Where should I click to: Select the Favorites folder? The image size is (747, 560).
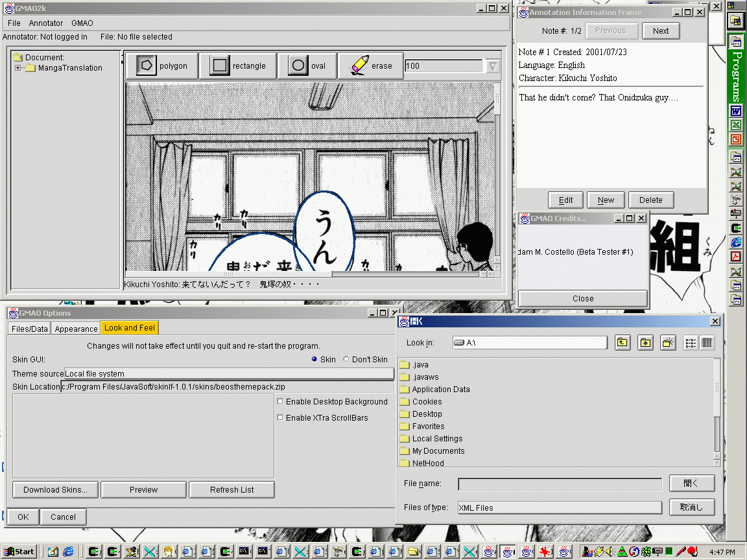click(422, 426)
